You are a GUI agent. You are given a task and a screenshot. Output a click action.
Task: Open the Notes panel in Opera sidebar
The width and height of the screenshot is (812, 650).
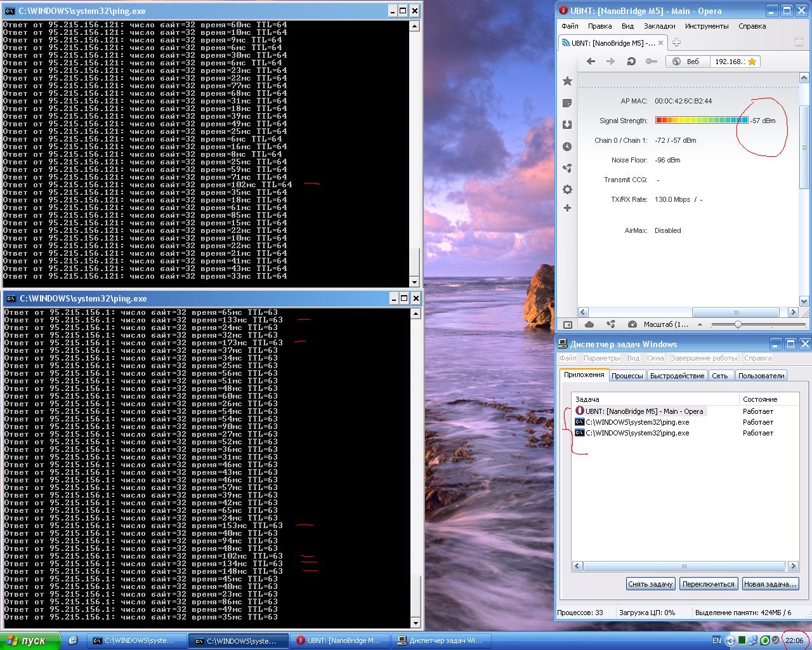coord(567,103)
